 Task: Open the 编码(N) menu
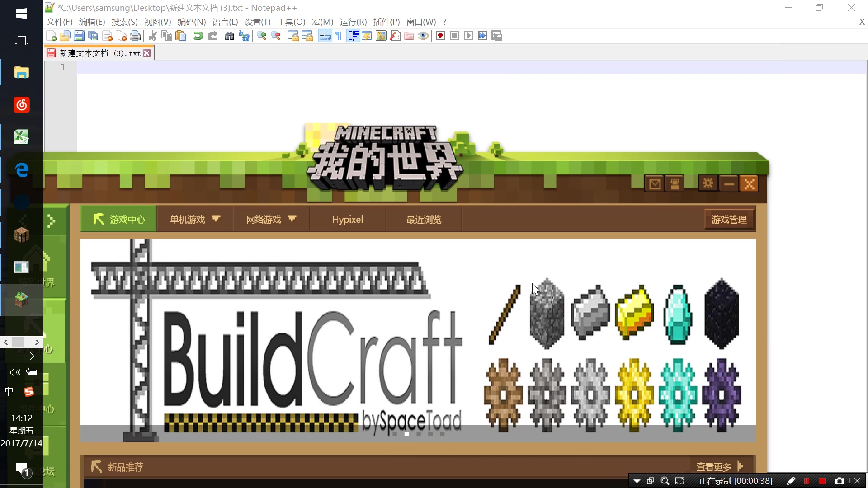[x=192, y=22]
